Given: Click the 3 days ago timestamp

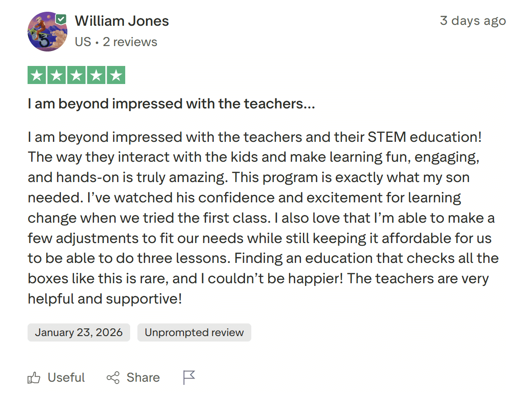Looking at the screenshot, I should [473, 20].
